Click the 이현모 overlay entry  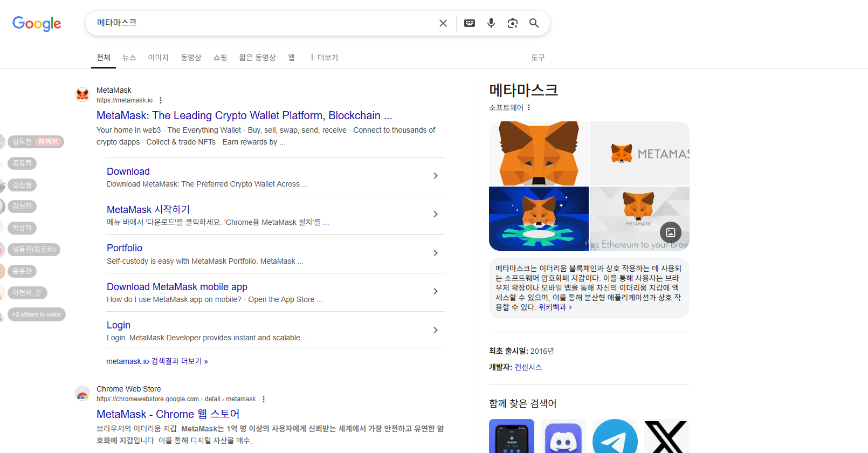(29, 293)
